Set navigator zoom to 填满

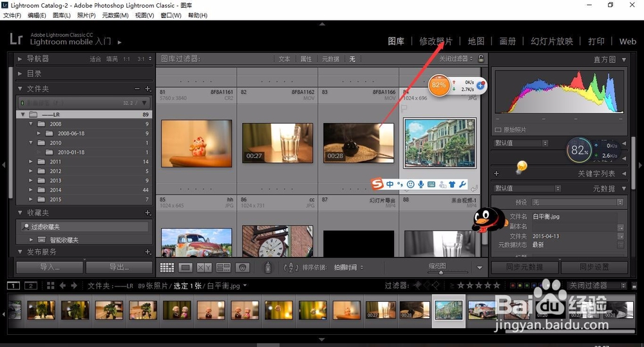click(x=111, y=59)
